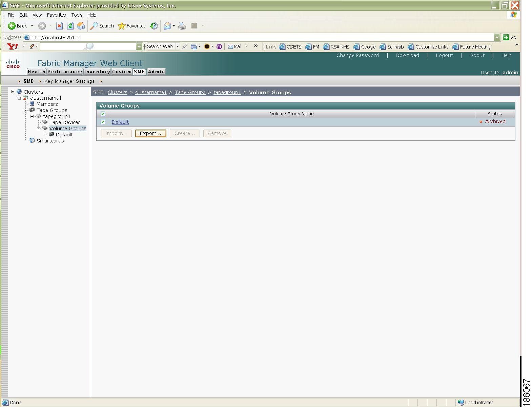Toggle the select-all header checkbox

point(103,114)
